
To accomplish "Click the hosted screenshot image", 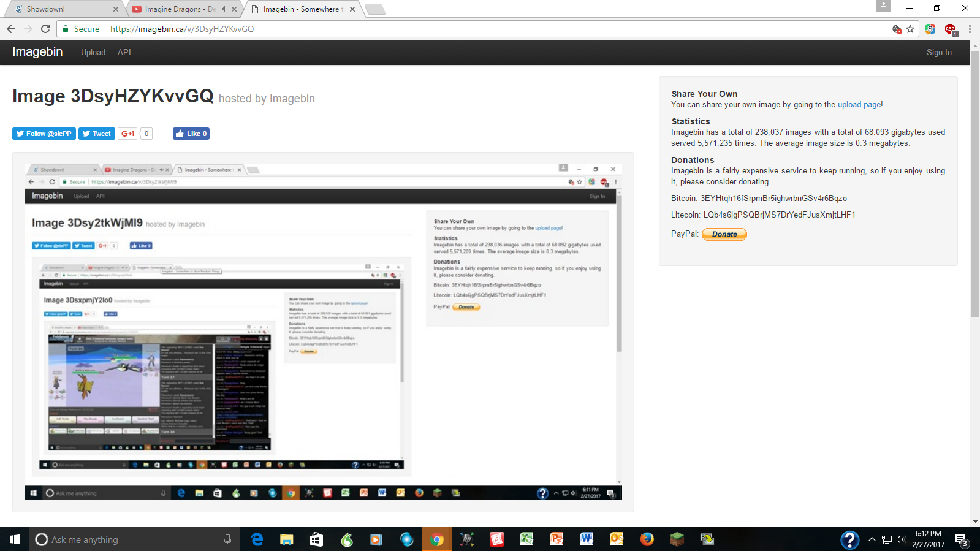I will (x=323, y=332).
